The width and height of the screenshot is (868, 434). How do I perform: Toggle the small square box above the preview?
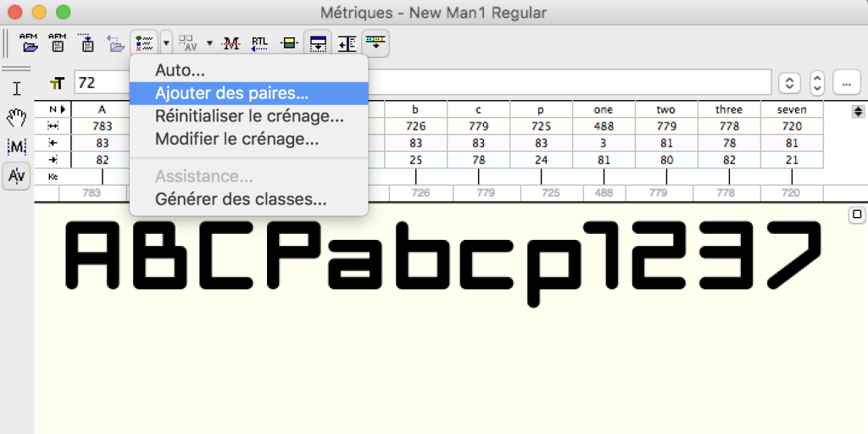tap(856, 215)
